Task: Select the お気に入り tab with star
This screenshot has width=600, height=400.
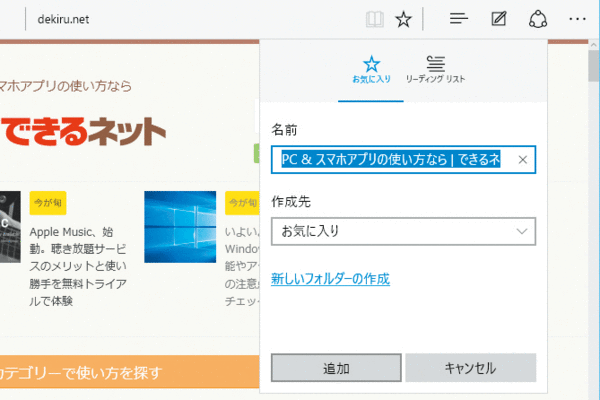Action: (x=371, y=70)
